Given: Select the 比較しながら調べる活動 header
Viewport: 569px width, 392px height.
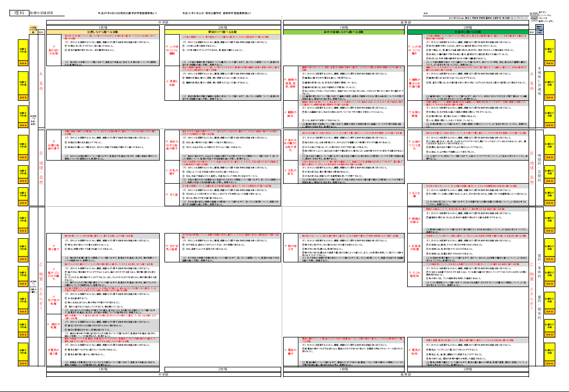Looking at the screenshot, I should click(x=103, y=32).
